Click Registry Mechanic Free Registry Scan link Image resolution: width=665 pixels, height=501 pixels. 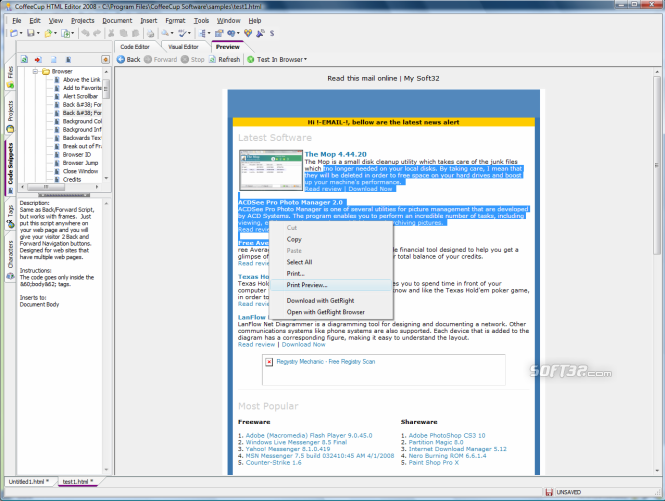[x=326, y=361]
